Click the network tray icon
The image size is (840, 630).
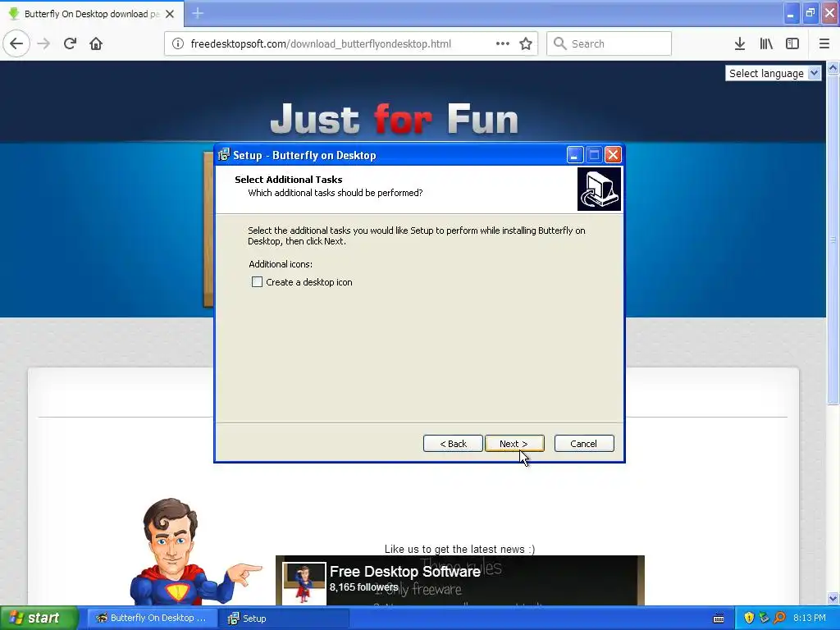(765, 618)
